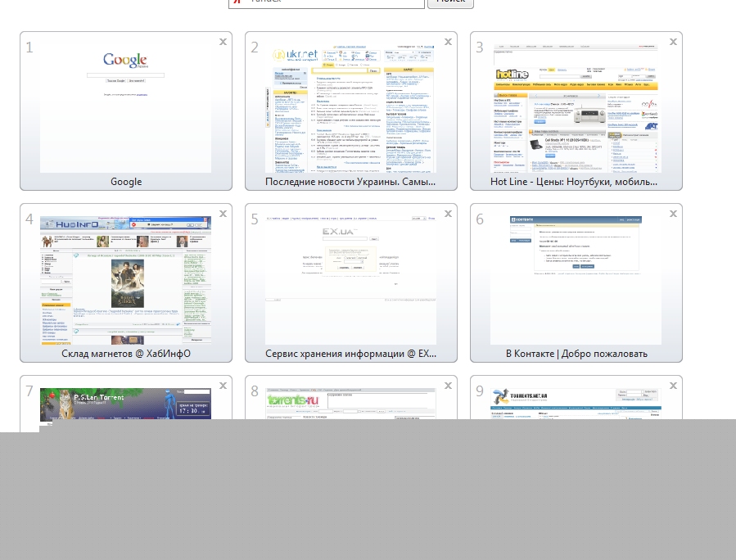This screenshot has width=736, height=560.
Task: Remove the В Контакте speed dial entry
Action: click(673, 214)
